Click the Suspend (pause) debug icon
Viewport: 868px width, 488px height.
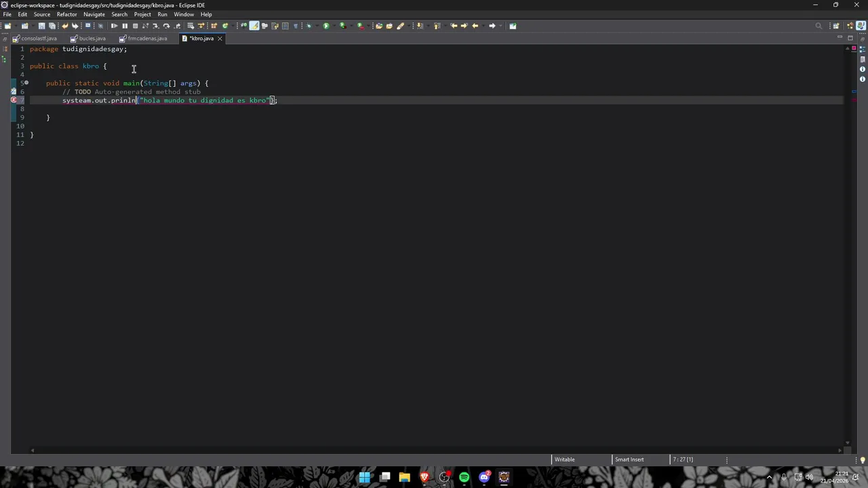pyautogui.click(x=125, y=26)
